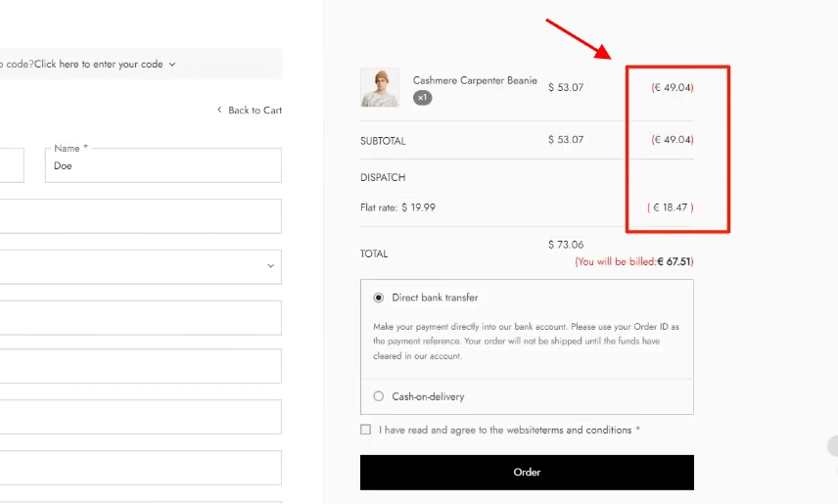Click the Flat rate $ 19.99 shipping option
838x504 pixels.
point(397,207)
